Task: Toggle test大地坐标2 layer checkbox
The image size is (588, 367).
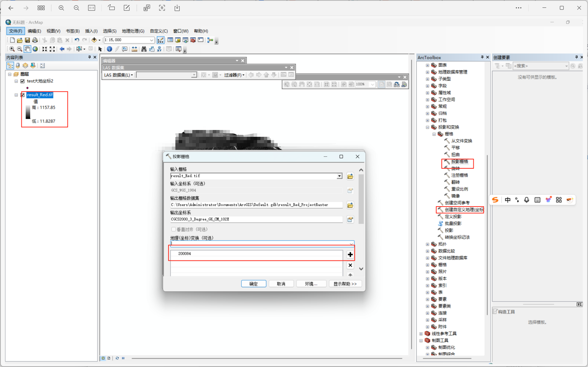Action: 23,81
